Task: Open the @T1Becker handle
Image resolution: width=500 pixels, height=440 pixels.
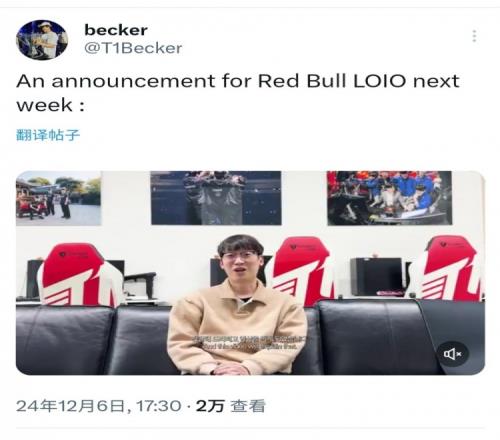Action: pyautogui.click(x=133, y=48)
